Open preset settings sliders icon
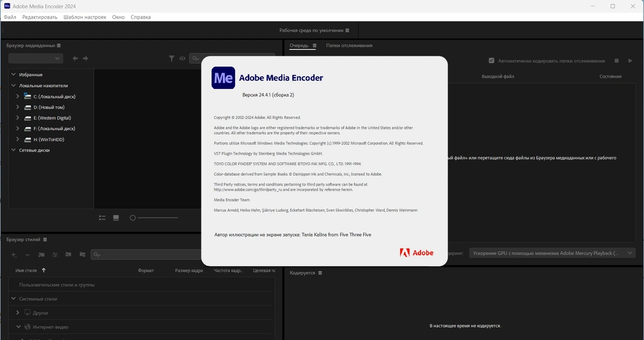The image size is (644, 340). click(x=55, y=255)
